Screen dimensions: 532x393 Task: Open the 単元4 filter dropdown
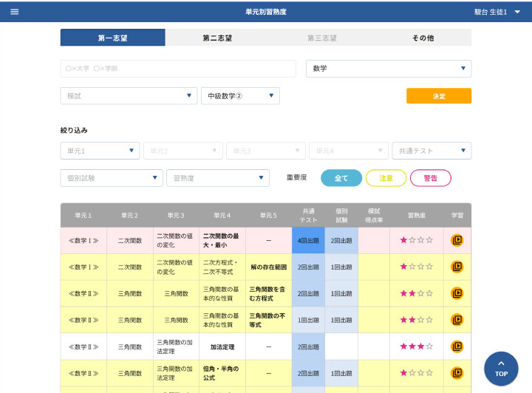pos(349,151)
